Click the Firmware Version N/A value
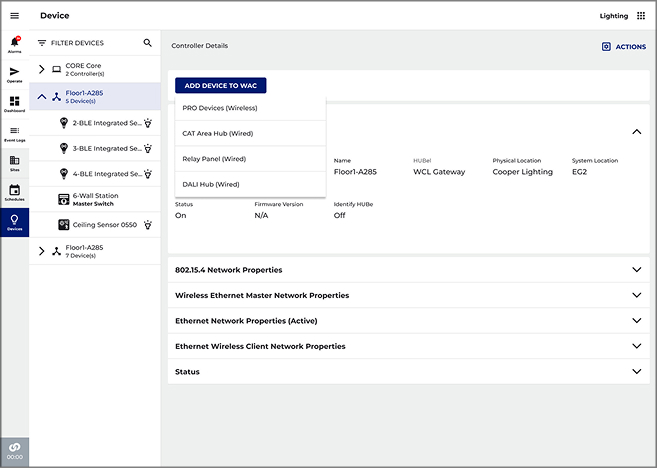 (261, 215)
